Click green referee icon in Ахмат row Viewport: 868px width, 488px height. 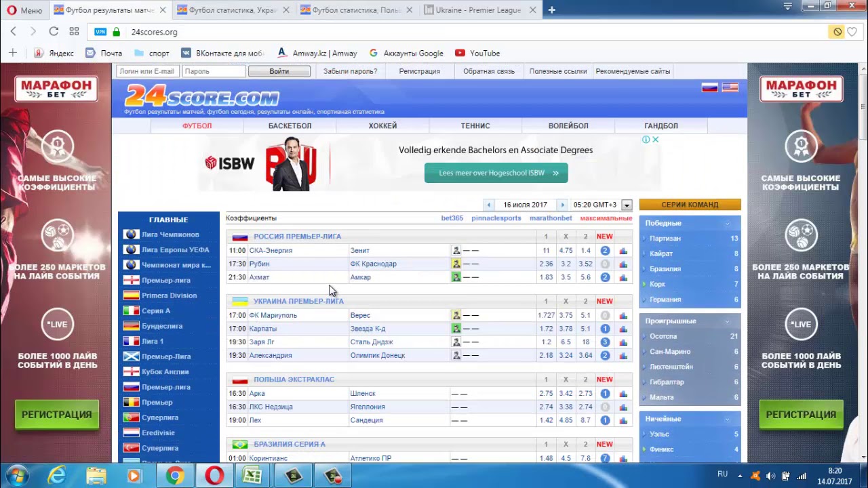click(x=456, y=277)
